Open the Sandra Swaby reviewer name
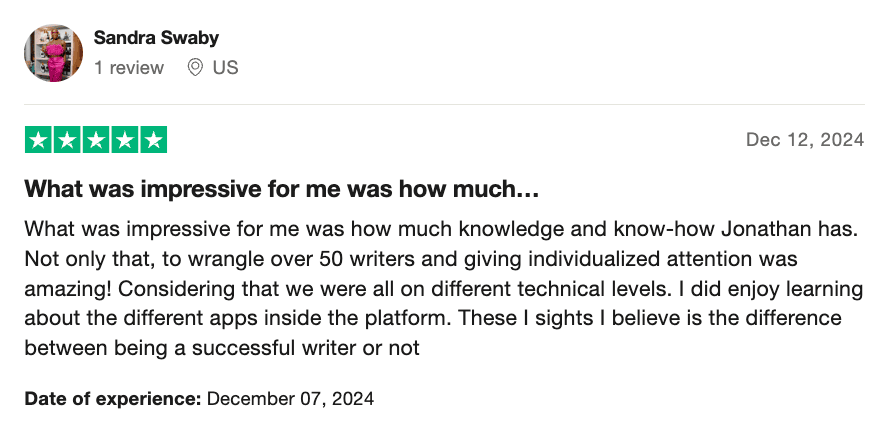This screenshot has width=888, height=430. 156,38
